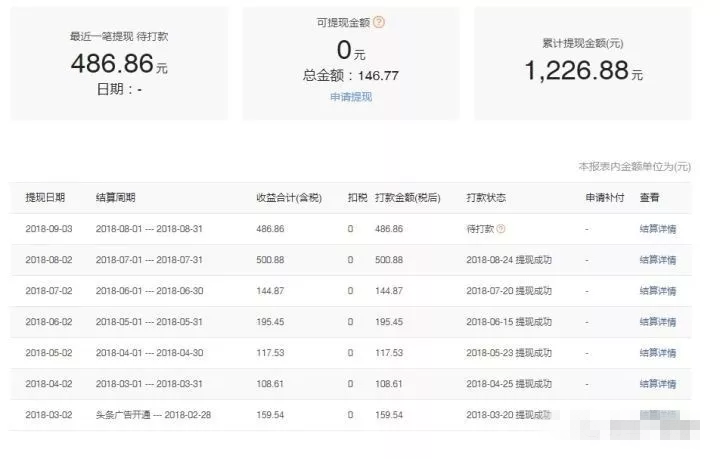720x459 pixels.
Task: Click the help icon next to 待打款 status
Action: click(x=501, y=229)
